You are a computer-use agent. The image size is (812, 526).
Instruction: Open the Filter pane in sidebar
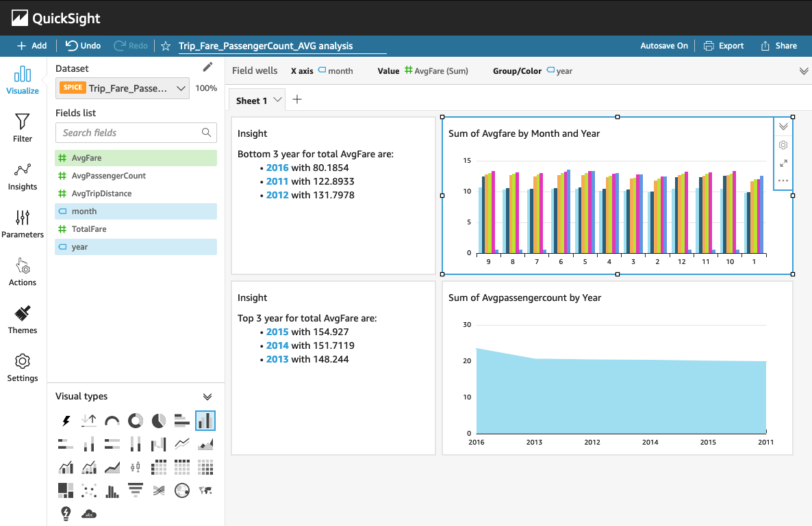pos(23,128)
